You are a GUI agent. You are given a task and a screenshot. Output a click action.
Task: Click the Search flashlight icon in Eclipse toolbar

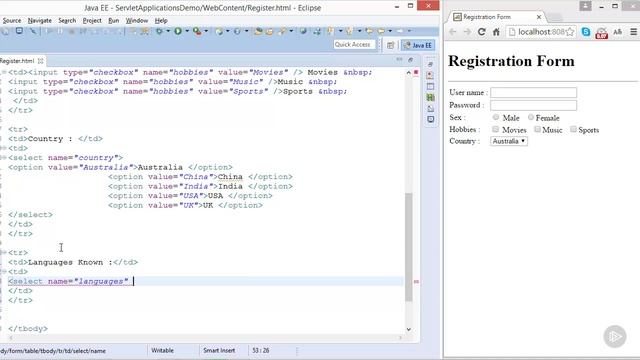coord(281,31)
